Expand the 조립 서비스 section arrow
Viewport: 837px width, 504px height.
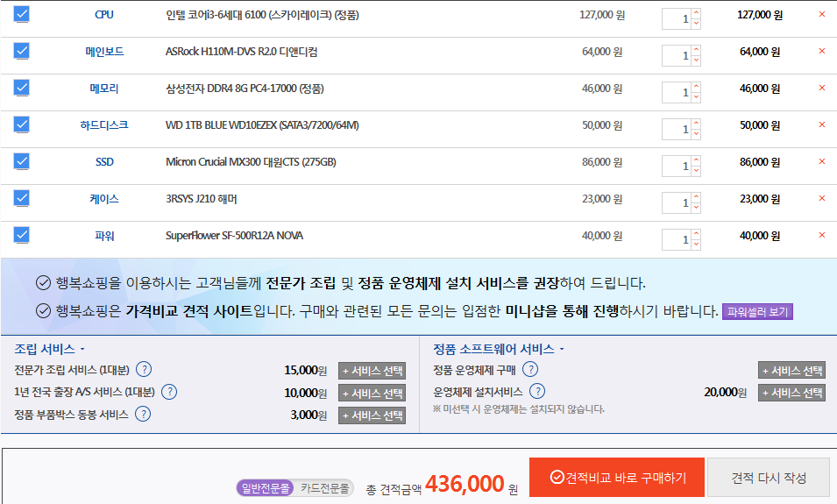click(x=82, y=350)
